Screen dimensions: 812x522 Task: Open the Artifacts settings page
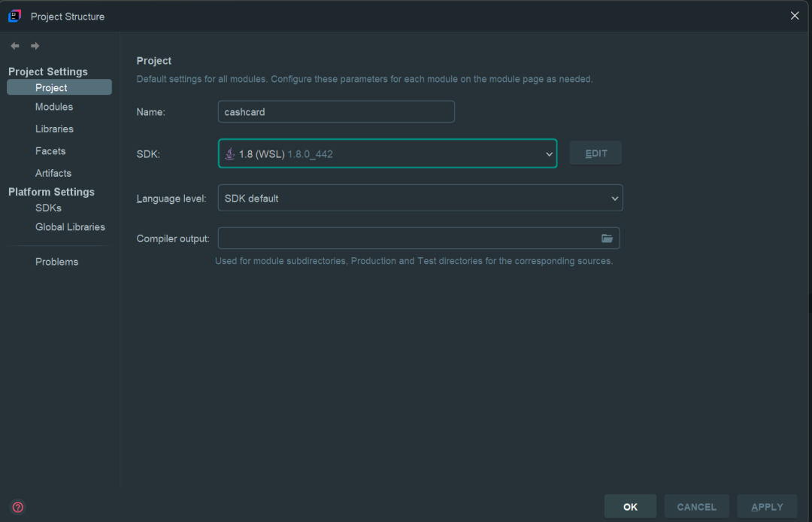point(53,174)
